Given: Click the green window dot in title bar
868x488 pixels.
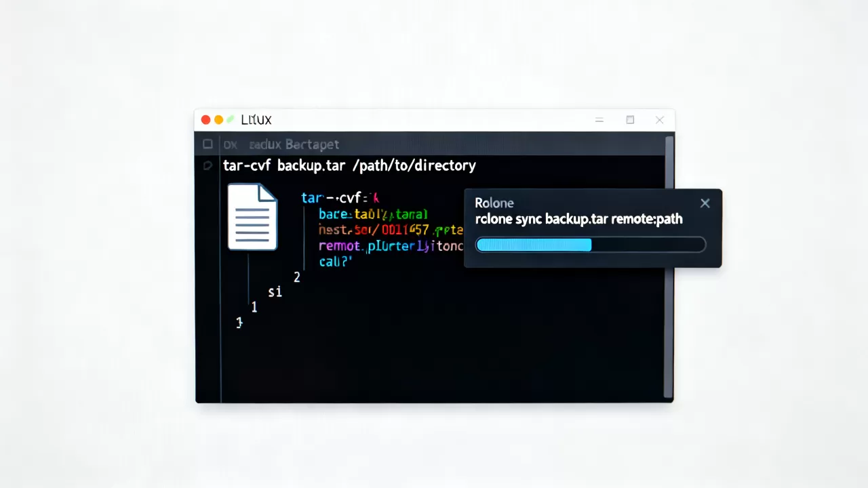Looking at the screenshot, I should (231, 120).
